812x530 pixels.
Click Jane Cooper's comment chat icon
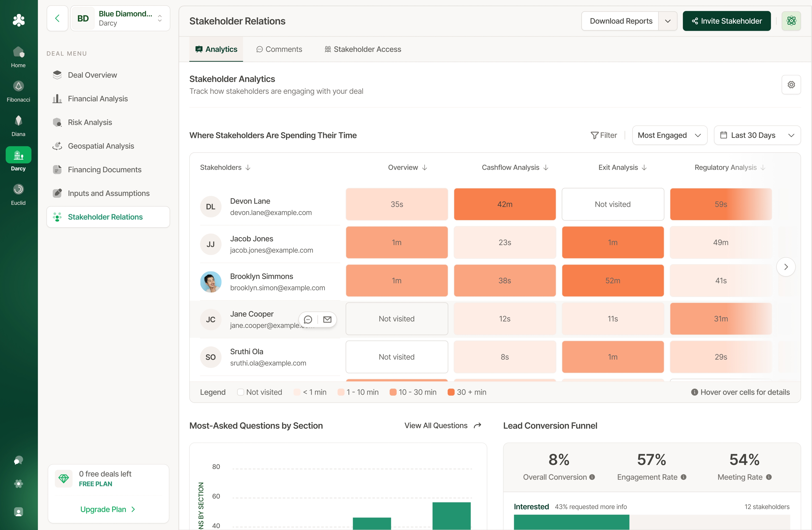(x=308, y=319)
